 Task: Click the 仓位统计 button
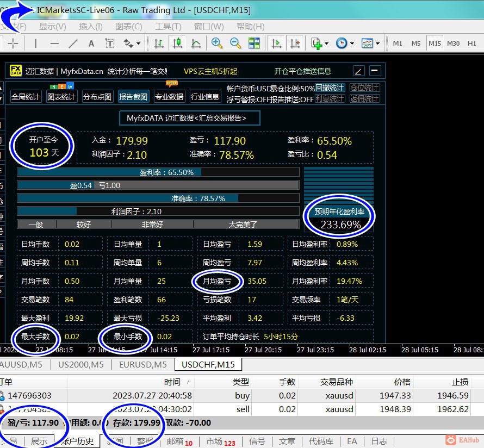pyautogui.click(x=364, y=88)
